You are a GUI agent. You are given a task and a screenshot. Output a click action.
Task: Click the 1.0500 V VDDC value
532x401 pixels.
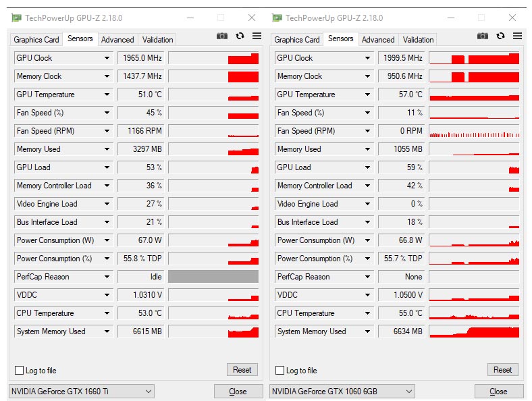point(402,295)
